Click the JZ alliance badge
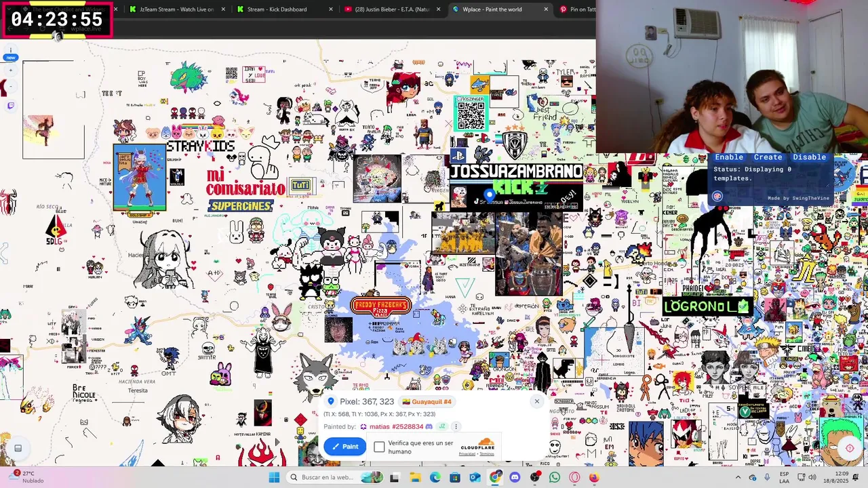The image size is (868, 488). coord(442,426)
